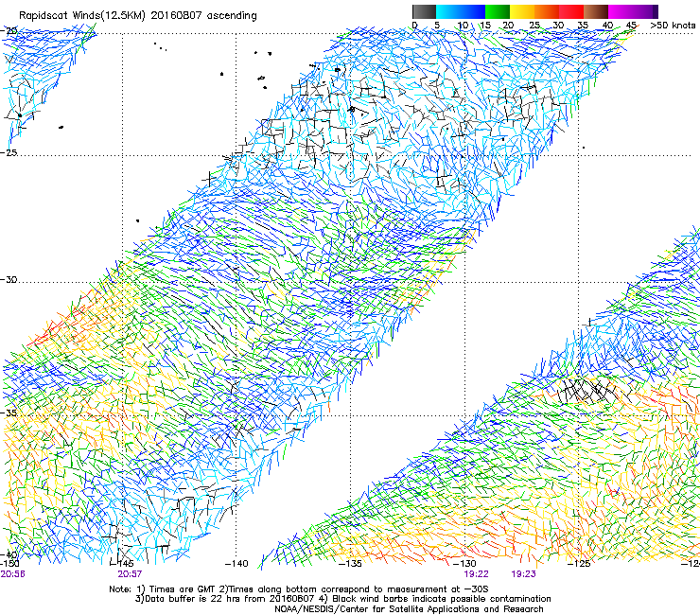The image size is (700, 615).
Task: Click the yellow 20-25 knots legend segment
Action: tap(522, 11)
